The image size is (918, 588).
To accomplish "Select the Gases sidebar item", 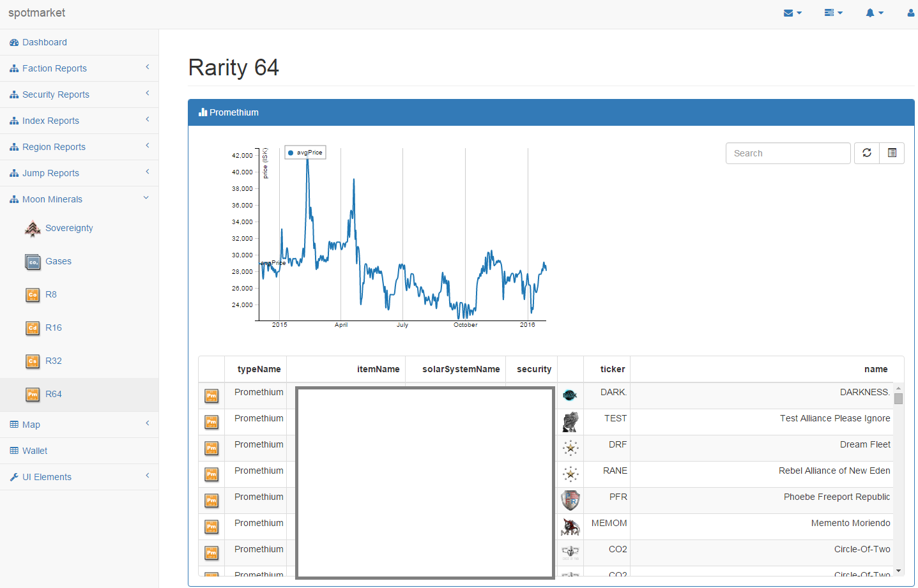I will click(x=58, y=261).
